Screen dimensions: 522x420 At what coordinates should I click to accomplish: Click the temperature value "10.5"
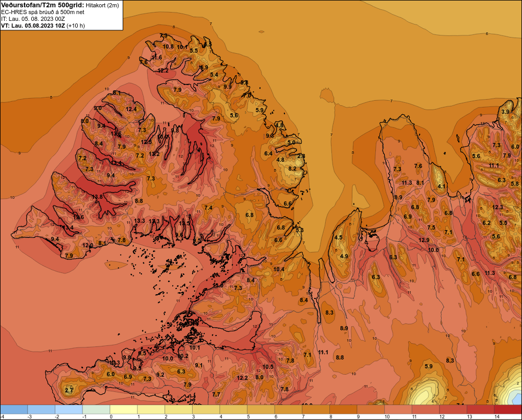(268, 367)
